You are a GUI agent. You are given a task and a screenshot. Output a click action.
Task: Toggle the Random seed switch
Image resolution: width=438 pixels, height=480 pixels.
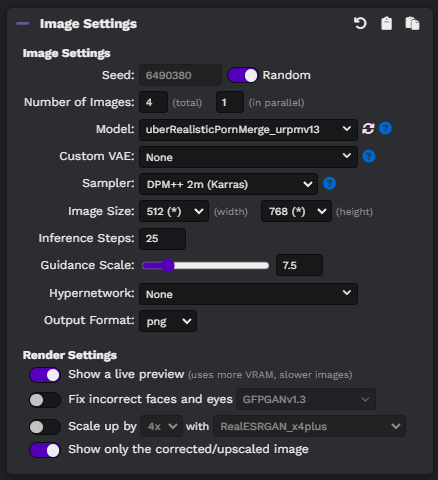click(x=243, y=75)
